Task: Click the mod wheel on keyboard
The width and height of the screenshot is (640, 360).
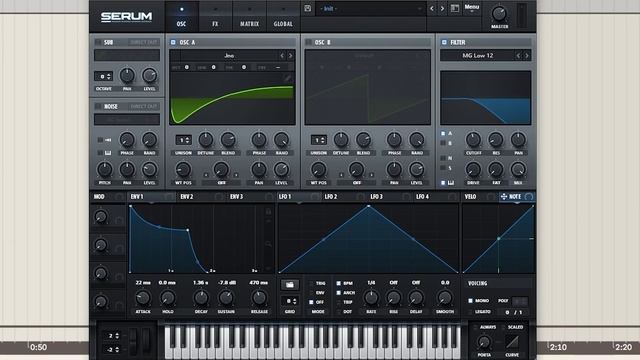Action: [146, 341]
